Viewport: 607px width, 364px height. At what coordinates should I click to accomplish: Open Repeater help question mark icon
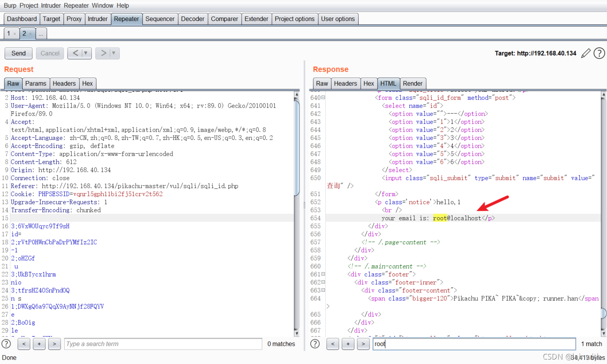coord(599,53)
